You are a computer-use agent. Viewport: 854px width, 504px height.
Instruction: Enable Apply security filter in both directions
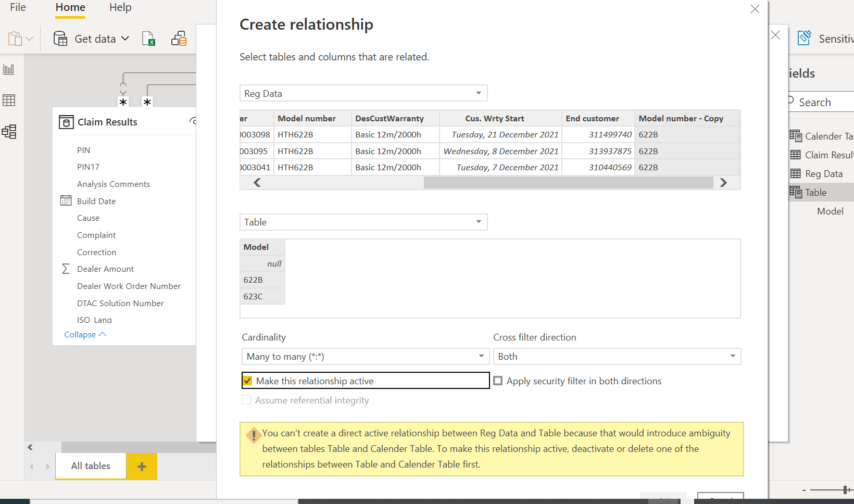pyautogui.click(x=498, y=381)
